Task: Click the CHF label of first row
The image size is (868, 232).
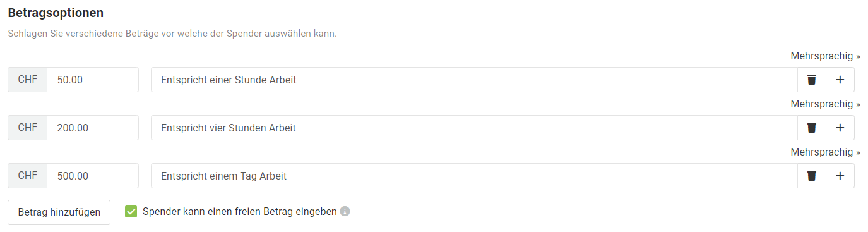Action: pos(27,80)
